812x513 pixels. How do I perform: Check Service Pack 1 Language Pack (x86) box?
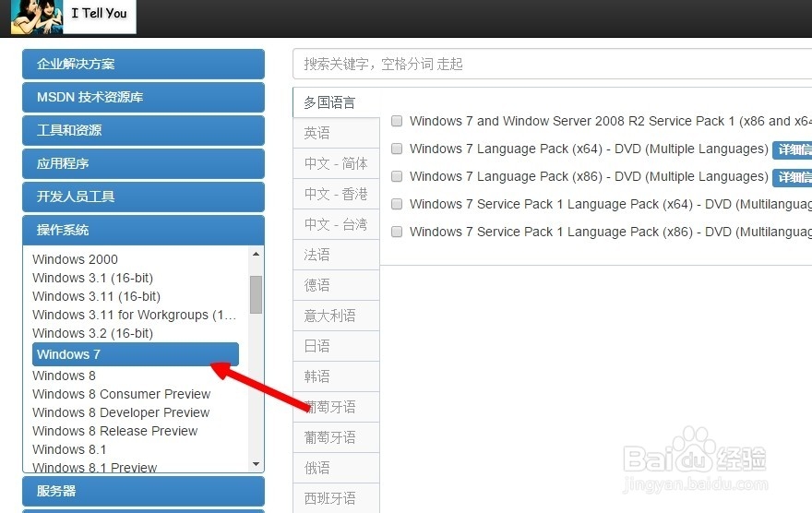pyautogui.click(x=397, y=232)
